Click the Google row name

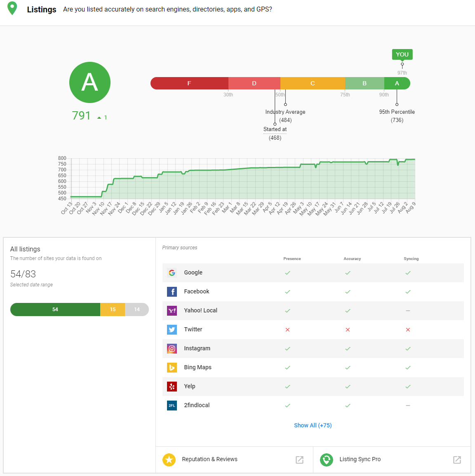[193, 272]
